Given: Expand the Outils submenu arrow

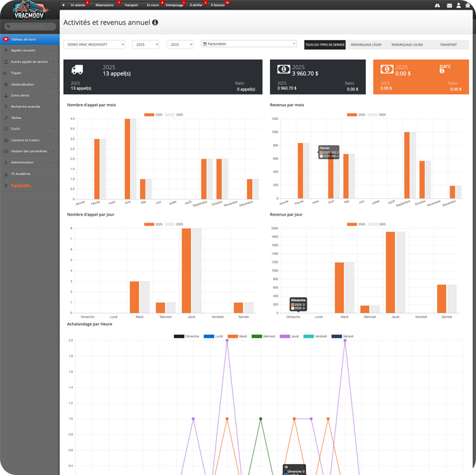Looking at the screenshot, I should pyautogui.click(x=54, y=129).
